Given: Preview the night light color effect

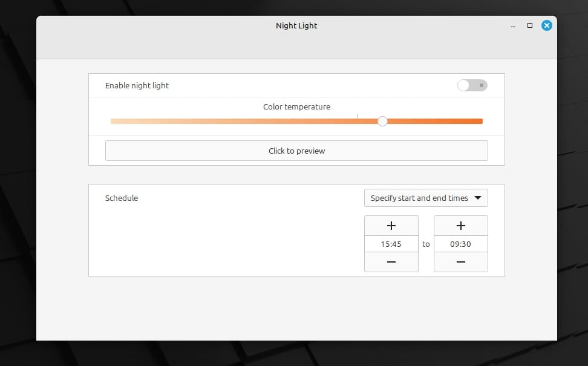Looking at the screenshot, I should click(x=296, y=150).
